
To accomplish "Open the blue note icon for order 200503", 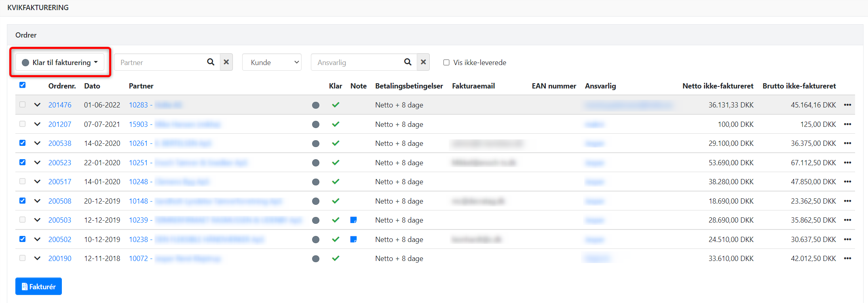I will click(x=353, y=220).
